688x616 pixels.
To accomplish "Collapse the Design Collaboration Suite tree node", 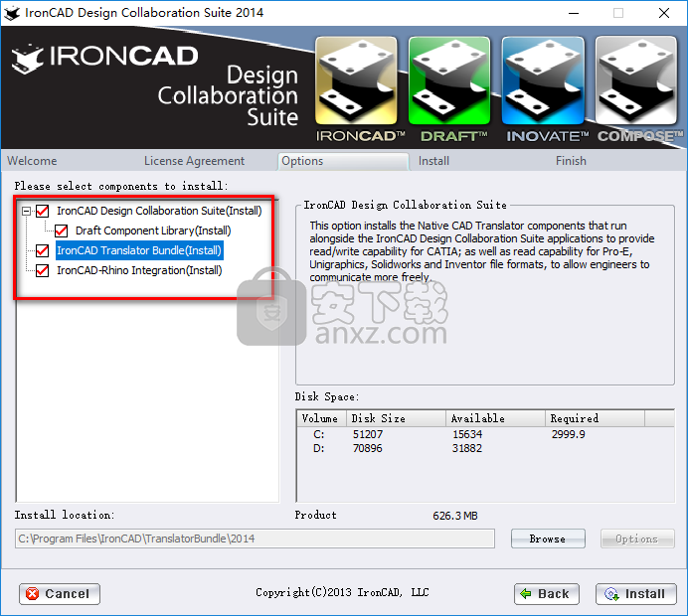I will 26,212.
